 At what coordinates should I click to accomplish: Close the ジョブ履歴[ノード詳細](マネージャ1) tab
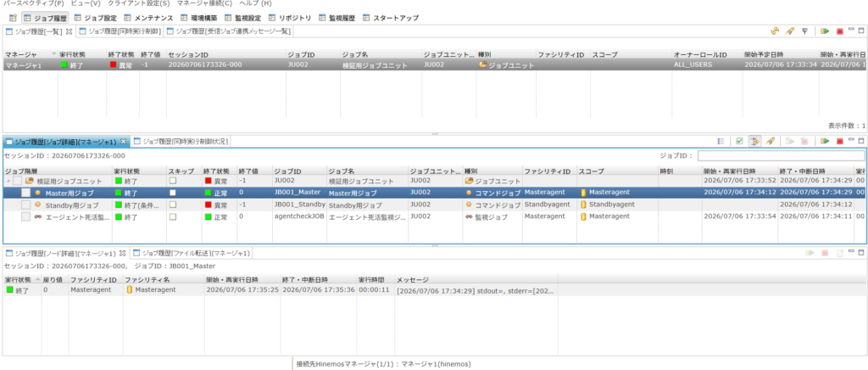pyautogui.click(x=123, y=253)
